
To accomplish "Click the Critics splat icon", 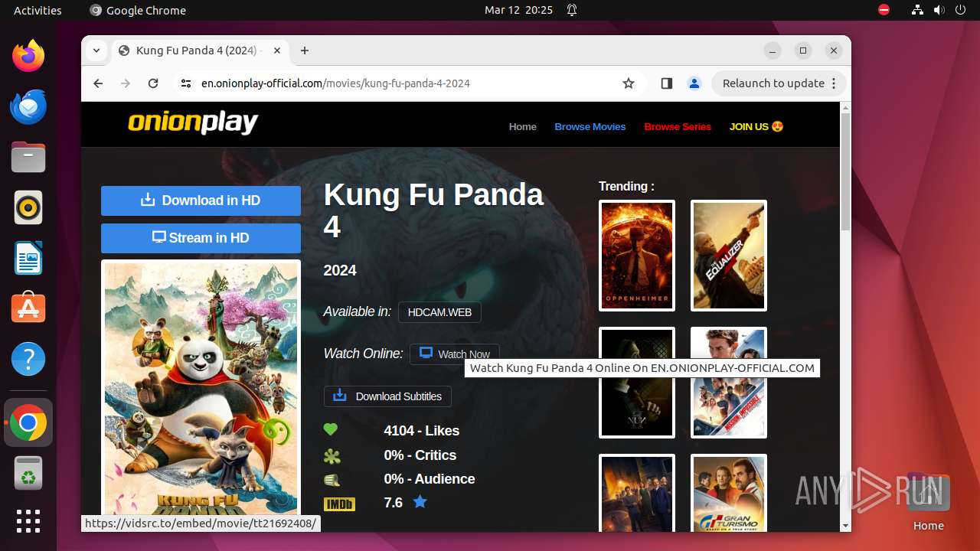I will click(x=332, y=455).
